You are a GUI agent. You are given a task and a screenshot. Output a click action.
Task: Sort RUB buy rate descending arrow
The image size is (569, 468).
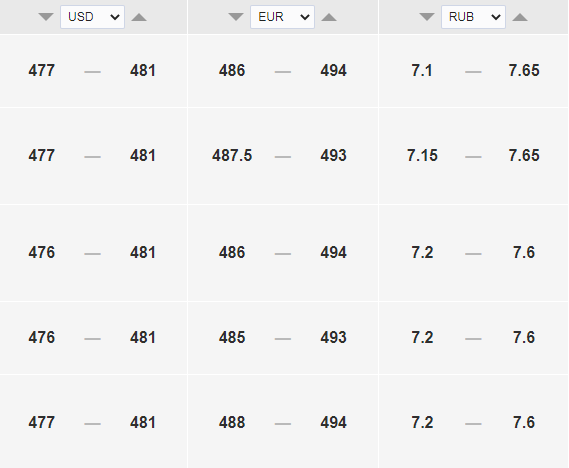(x=427, y=17)
